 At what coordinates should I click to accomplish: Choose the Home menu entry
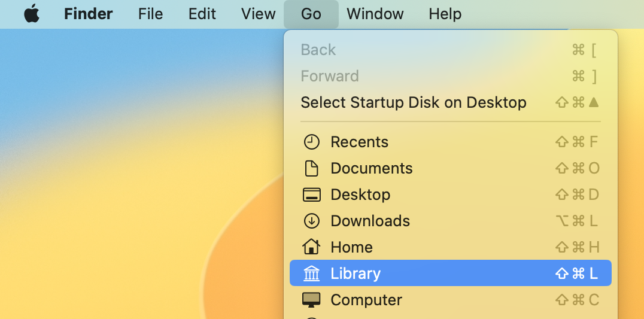point(351,247)
